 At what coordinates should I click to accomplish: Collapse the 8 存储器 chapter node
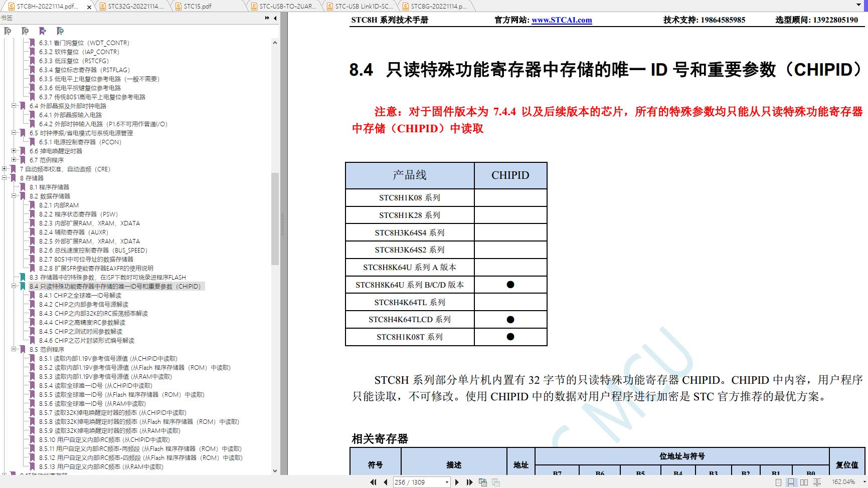pos(5,178)
